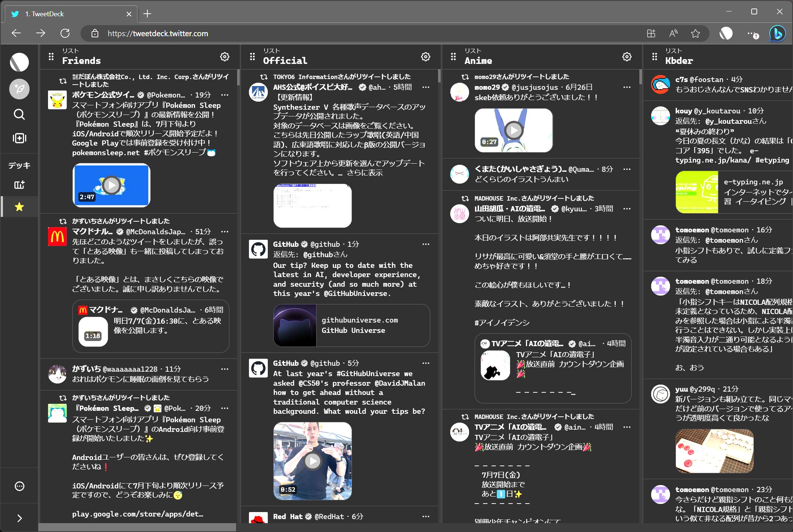The height and width of the screenshot is (532, 793).
Task: Open browser apps grid icon
Action: pos(651,34)
